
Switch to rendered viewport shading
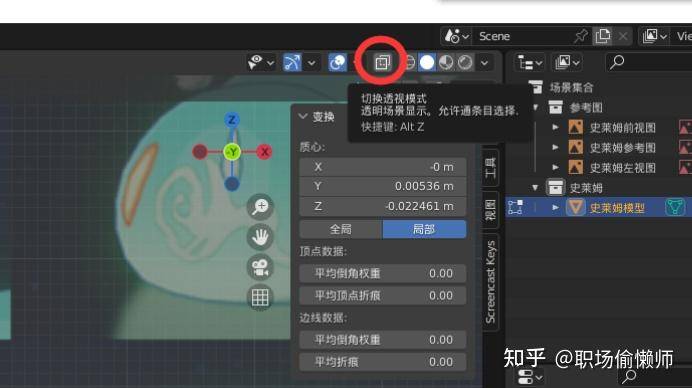[x=465, y=62]
